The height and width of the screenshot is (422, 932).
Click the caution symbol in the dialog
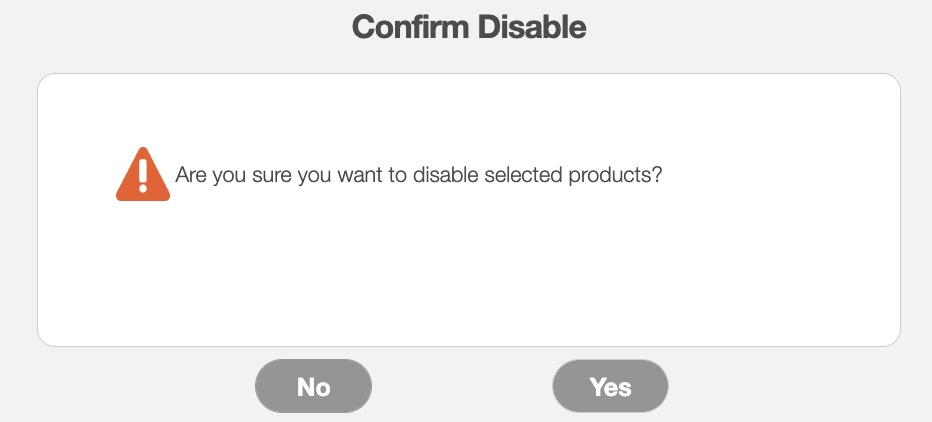pos(143,175)
